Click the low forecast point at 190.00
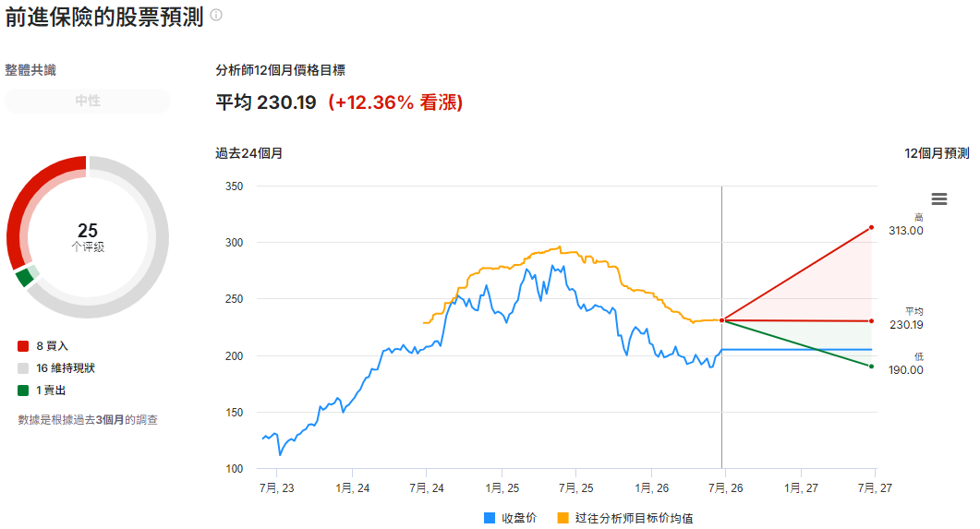Screen dimensions: 980x529 tap(871, 366)
